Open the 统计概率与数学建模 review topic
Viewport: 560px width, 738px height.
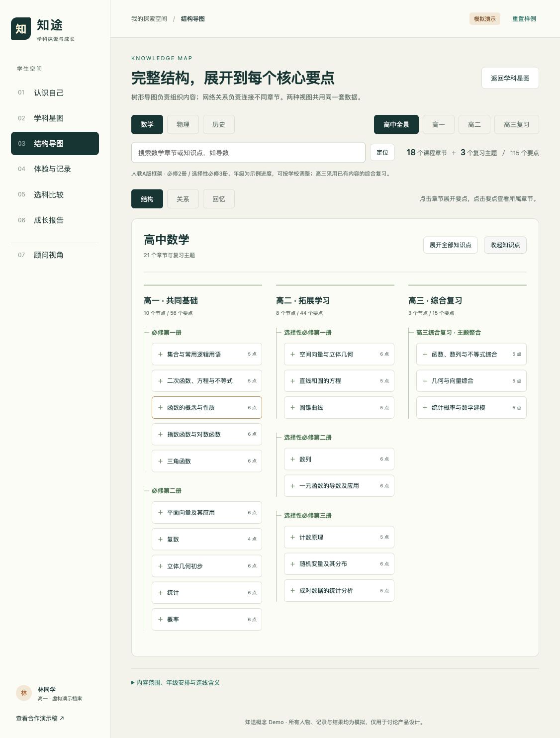click(471, 408)
